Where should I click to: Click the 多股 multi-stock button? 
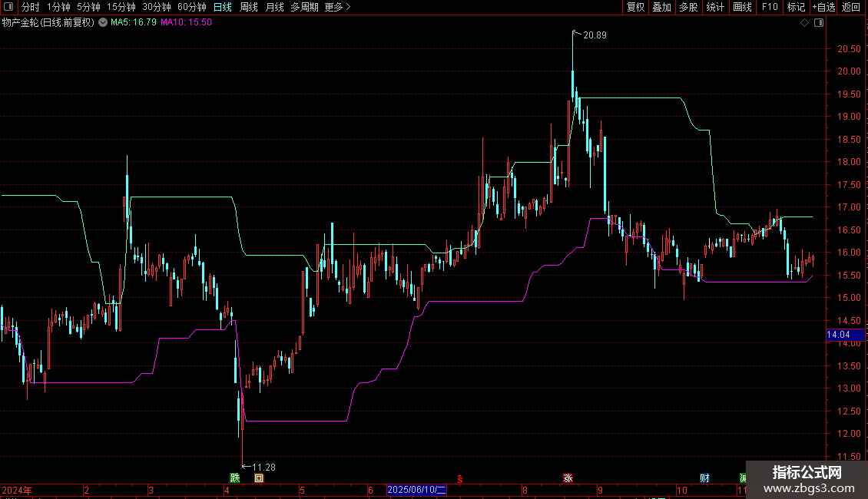click(688, 7)
